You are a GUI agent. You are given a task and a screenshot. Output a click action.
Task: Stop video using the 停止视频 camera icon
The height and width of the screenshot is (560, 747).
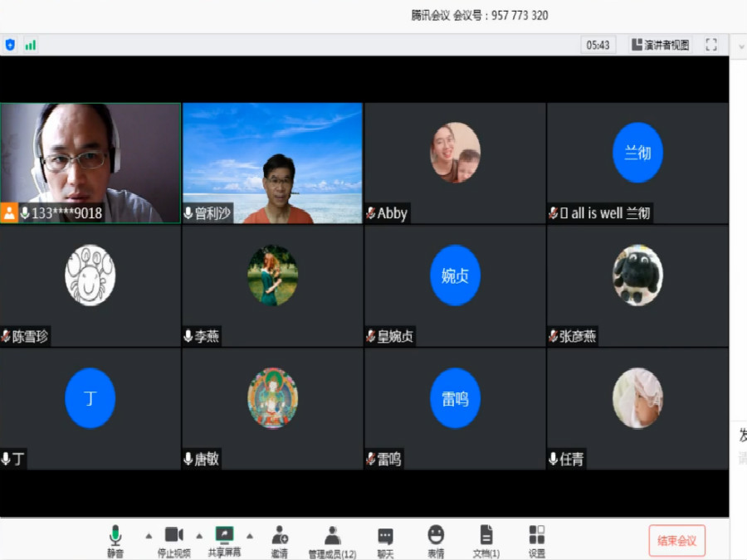(173, 540)
